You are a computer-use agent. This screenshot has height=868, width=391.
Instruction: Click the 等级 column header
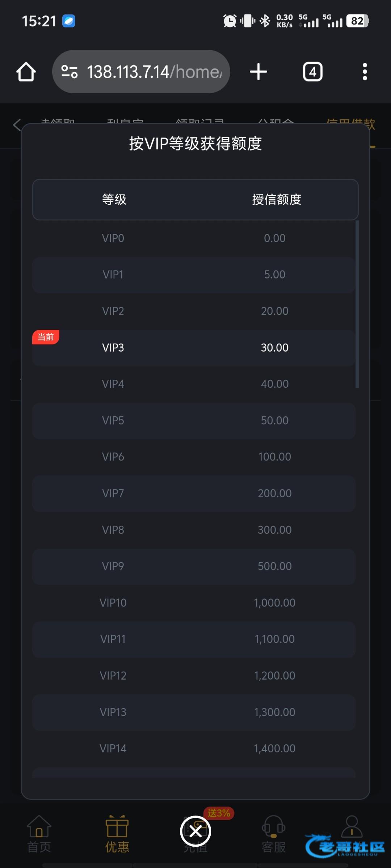coord(114,200)
